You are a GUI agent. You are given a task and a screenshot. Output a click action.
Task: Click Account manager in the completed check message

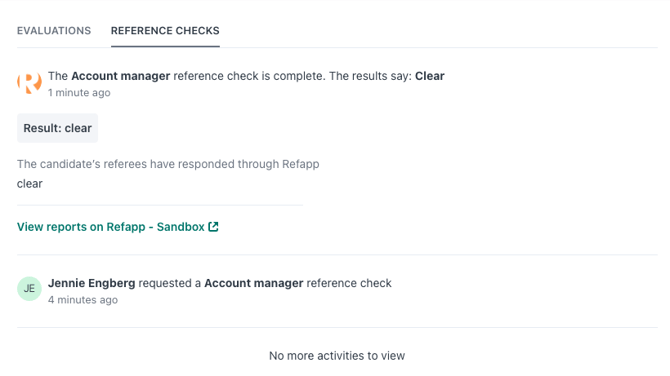pyautogui.click(x=120, y=76)
